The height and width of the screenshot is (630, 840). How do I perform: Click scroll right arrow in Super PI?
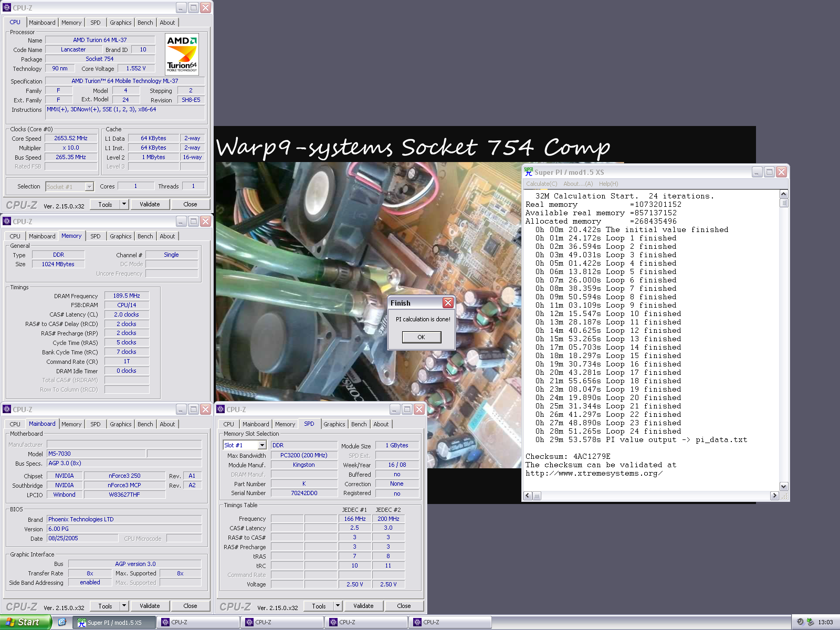pyautogui.click(x=774, y=496)
